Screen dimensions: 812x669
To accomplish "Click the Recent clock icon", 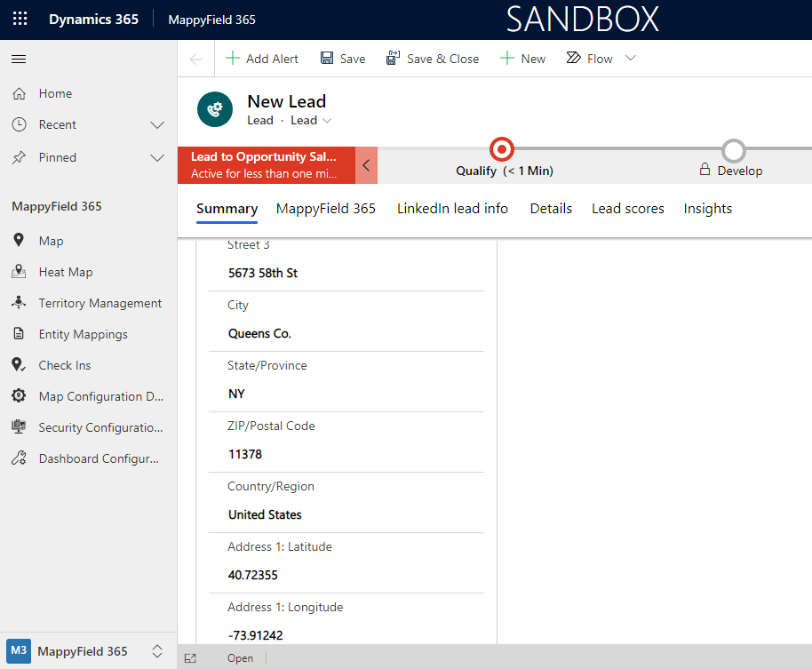I will [20, 124].
